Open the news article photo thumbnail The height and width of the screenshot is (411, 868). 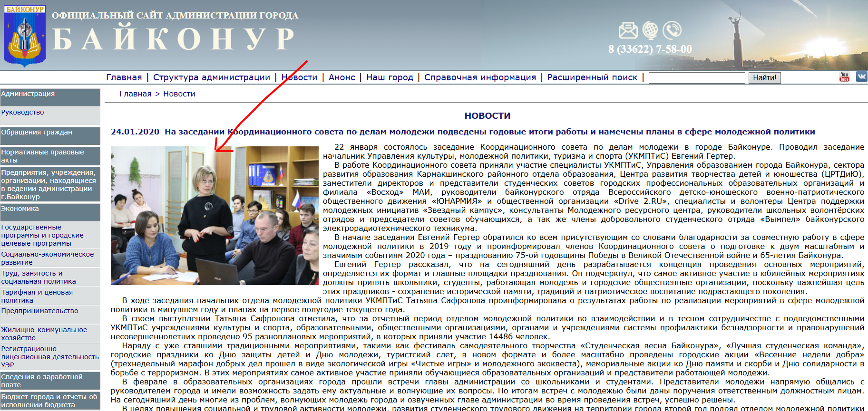pyautogui.click(x=215, y=216)
